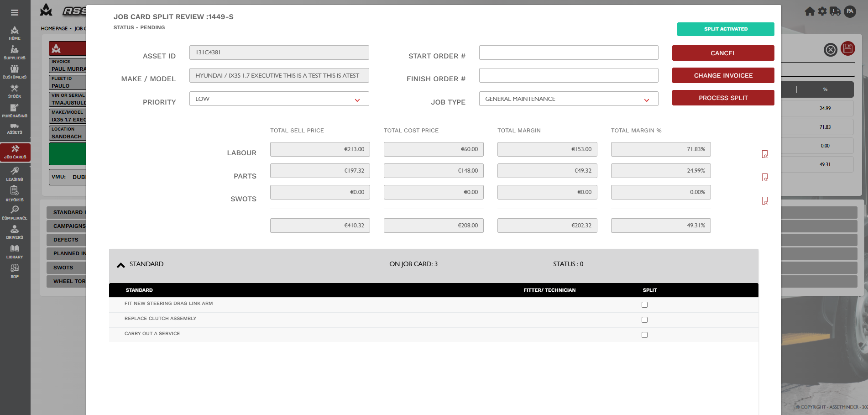Go to Stock in the sidebar
This screenshot has width=868, height=415.
tap(15, 91)
